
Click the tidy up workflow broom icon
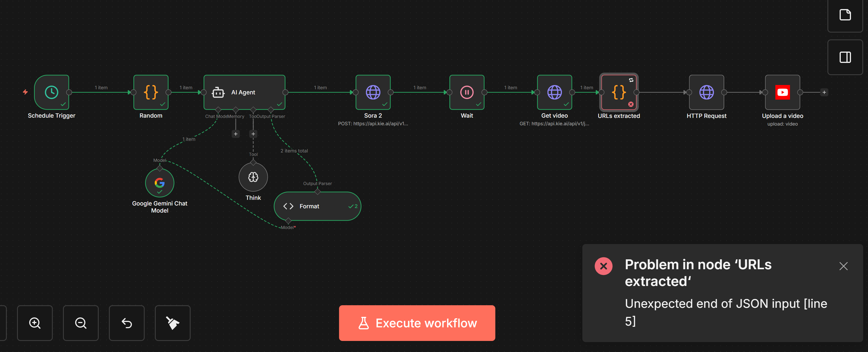(x=172, y=323)
